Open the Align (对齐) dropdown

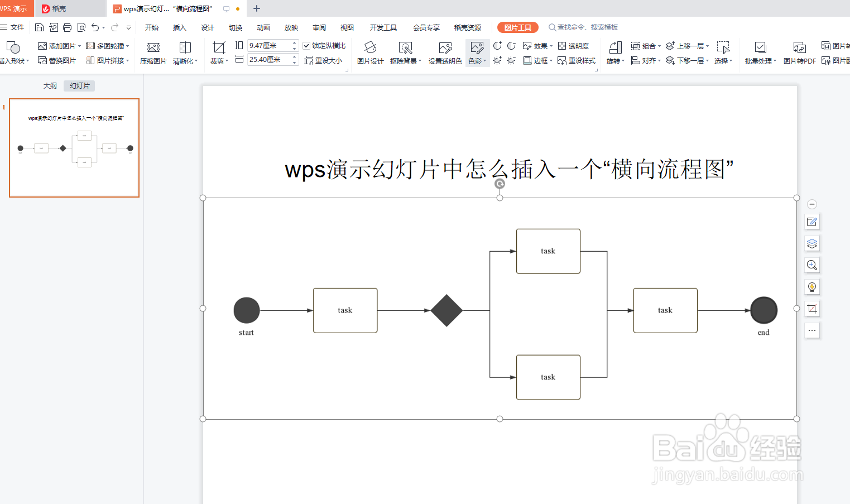pyautogui.click(x=646, y=60)
